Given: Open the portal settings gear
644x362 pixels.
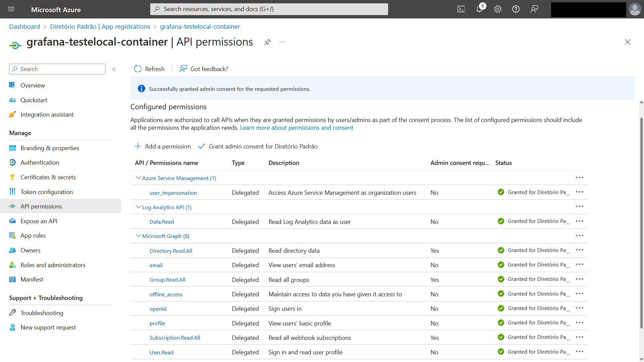Looking at the screenshot, I should pos(498,9).
